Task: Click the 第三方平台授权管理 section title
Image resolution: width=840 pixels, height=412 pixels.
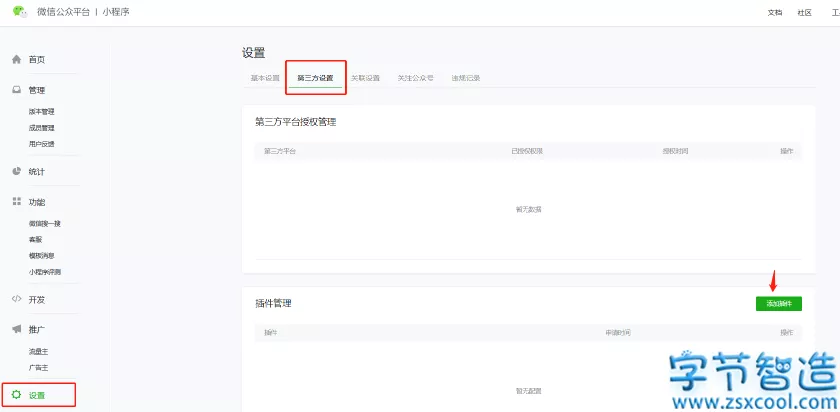Action: point(296,122)
